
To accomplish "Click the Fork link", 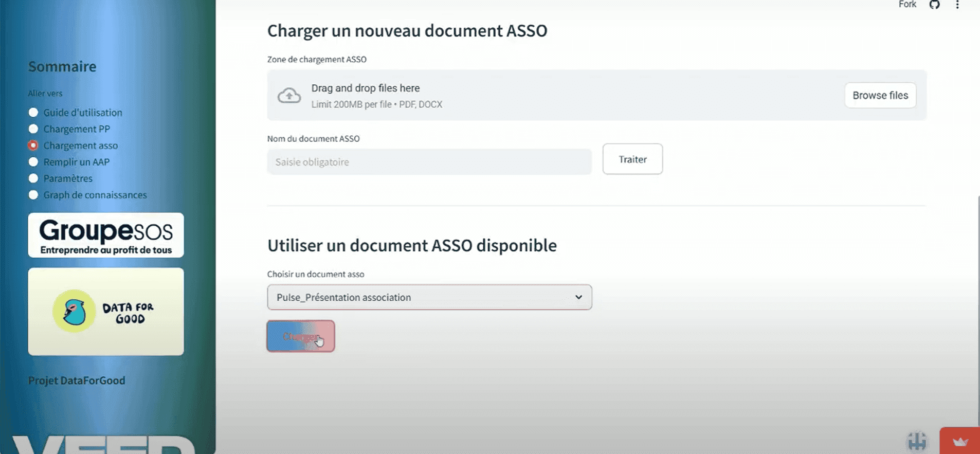I will 907,5.
